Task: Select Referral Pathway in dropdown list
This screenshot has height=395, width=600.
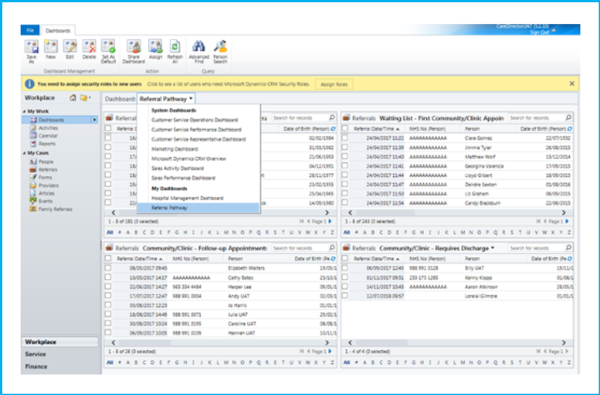Action: pos(198,208)
